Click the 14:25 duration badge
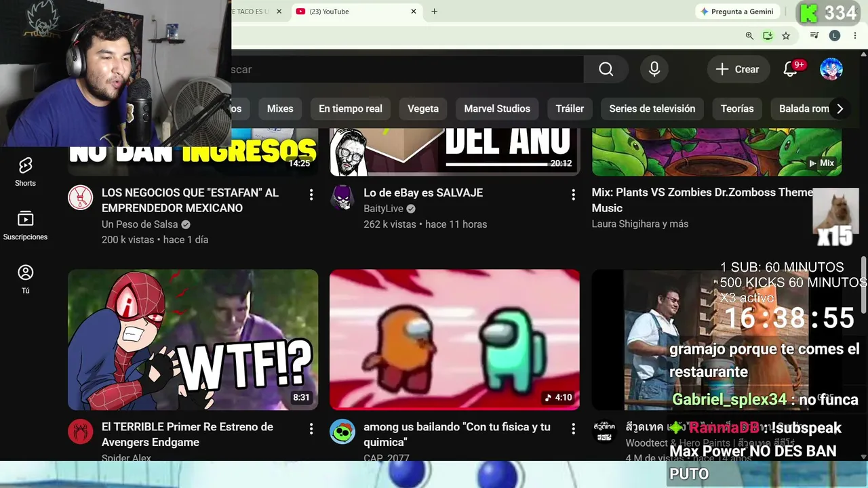This screenshot has width=868, height=488. click(x=299, y=163)
